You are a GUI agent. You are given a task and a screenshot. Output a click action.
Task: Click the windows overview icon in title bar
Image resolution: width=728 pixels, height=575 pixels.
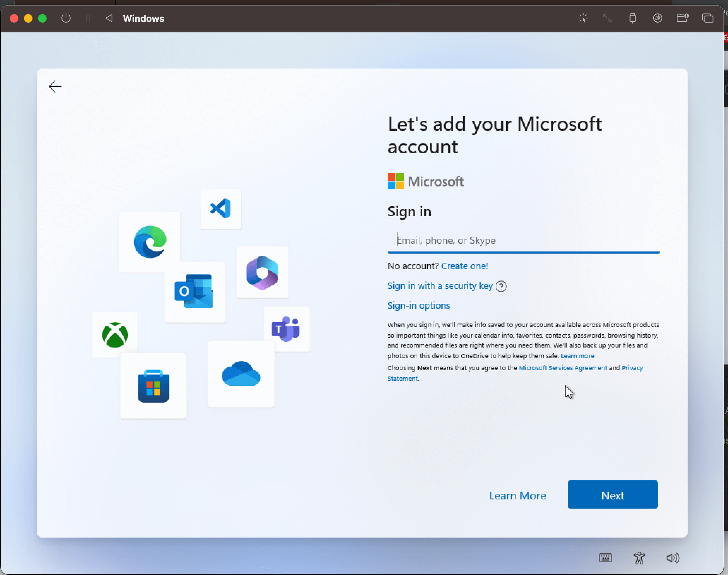(708, 18)
